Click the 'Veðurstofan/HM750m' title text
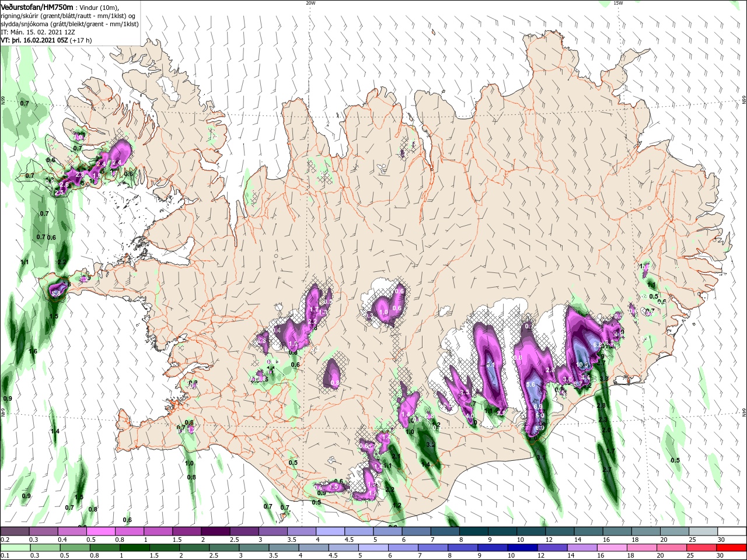747x560 pixels. pyautogui.click(x=37, y=6)
